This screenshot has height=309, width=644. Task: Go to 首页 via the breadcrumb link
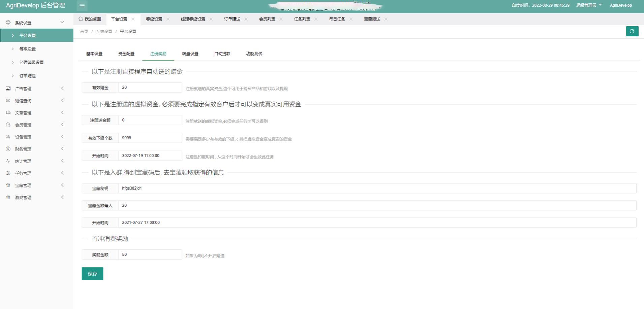(x=84, y=31)
